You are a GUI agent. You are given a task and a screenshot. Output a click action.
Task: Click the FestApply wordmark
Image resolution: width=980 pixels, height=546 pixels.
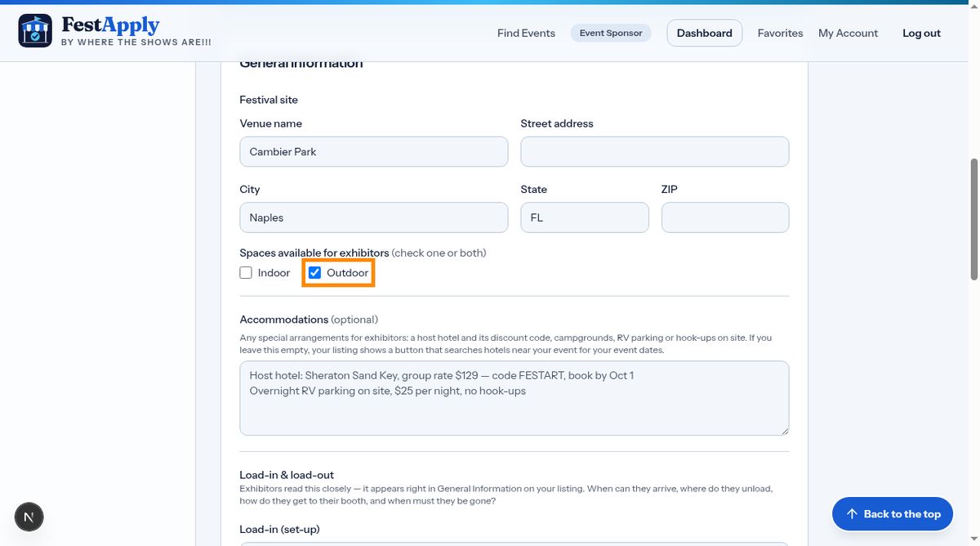(110, 25)
